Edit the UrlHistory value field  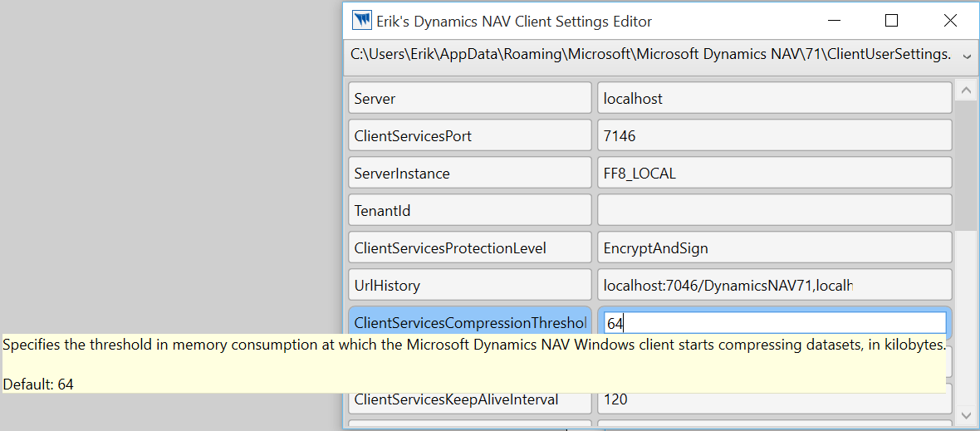click(x=774, y=286)
